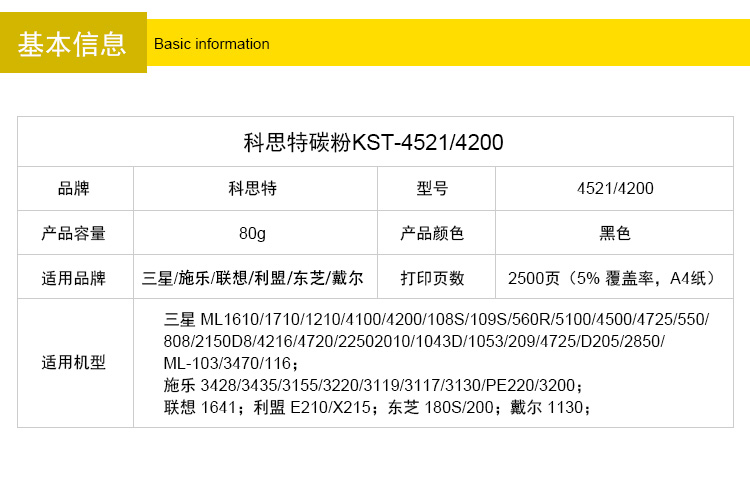Select the table title 科思特碳粉KST-4521/4200
Image resolution: width=750 pixels, height=495 pixels.
pos(374,142)
